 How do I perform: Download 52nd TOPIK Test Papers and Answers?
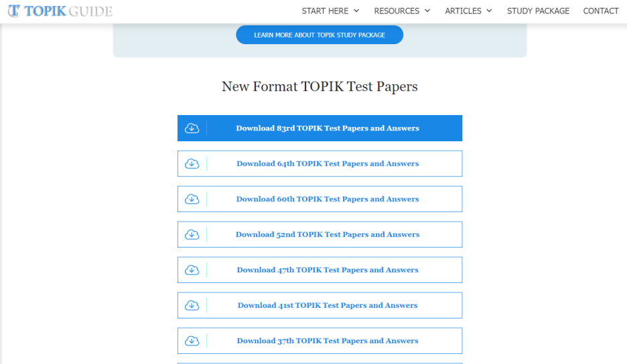[320, 235]
